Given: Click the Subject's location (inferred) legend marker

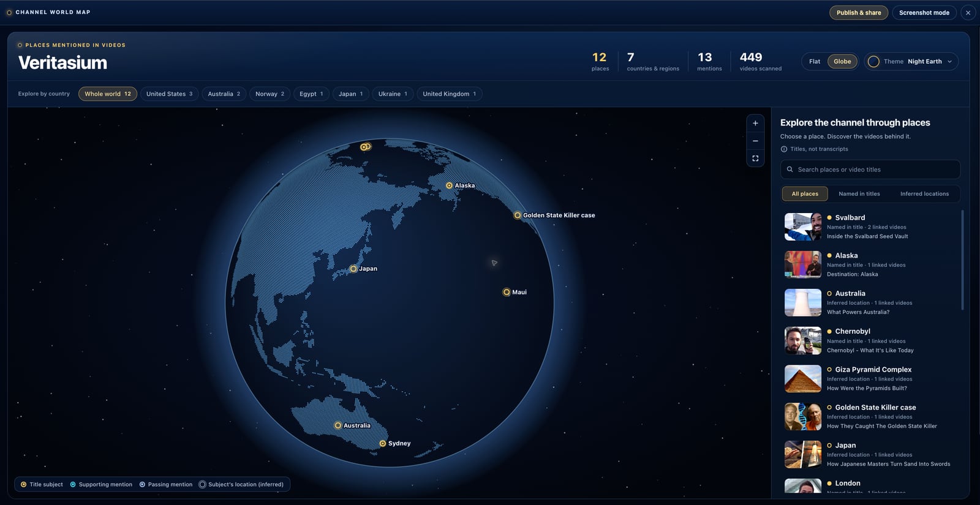Looking at the screenshot, I should click(202, 484).
